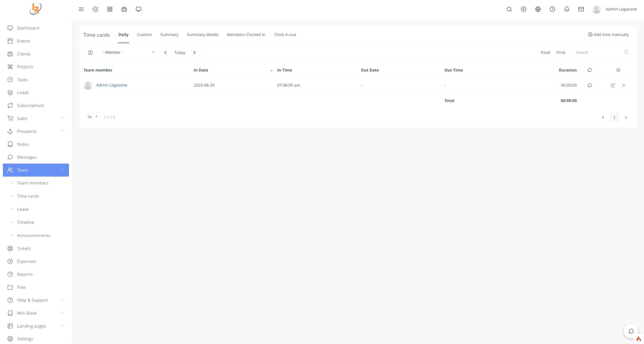Click Add time manually button
The width and height of the screenshot is (644, 344).
click(608, 35)
